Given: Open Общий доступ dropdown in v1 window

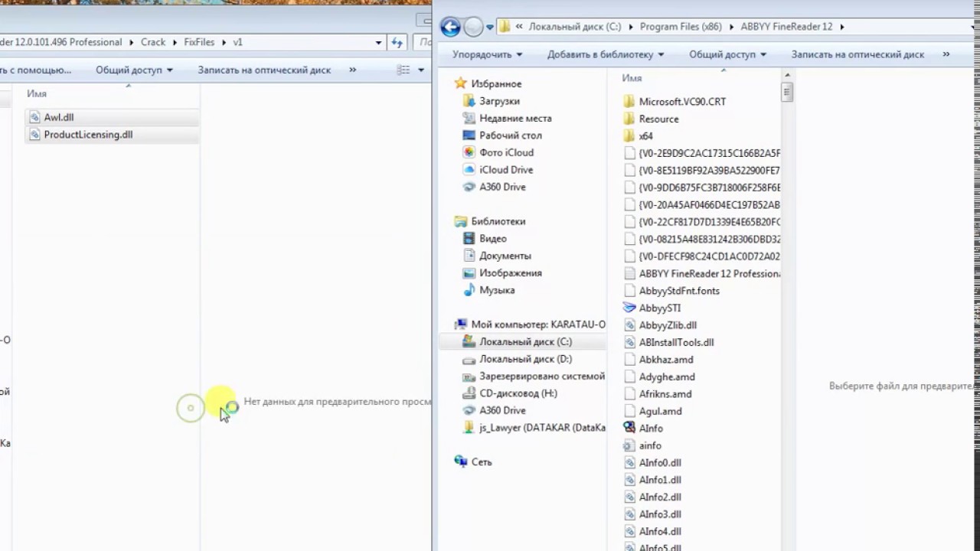Looking at the screenshot, I should click(134, 70).
